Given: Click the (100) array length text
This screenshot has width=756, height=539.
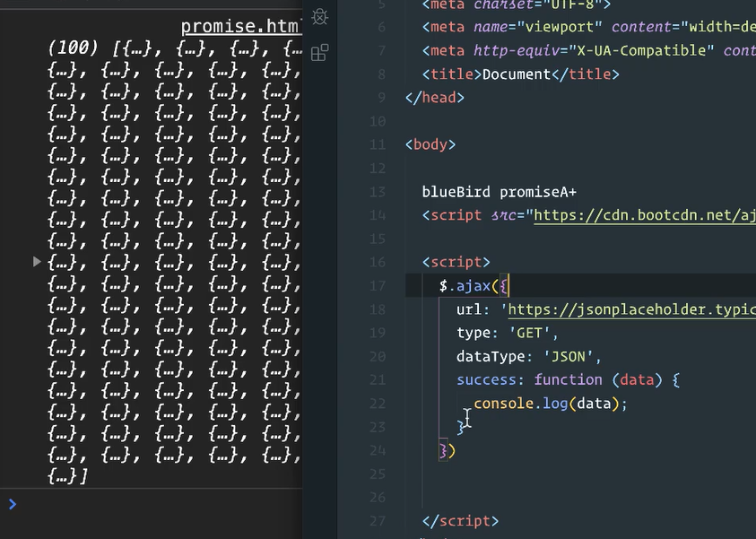Looking at the screenshot, I should [x=73, y=48].
